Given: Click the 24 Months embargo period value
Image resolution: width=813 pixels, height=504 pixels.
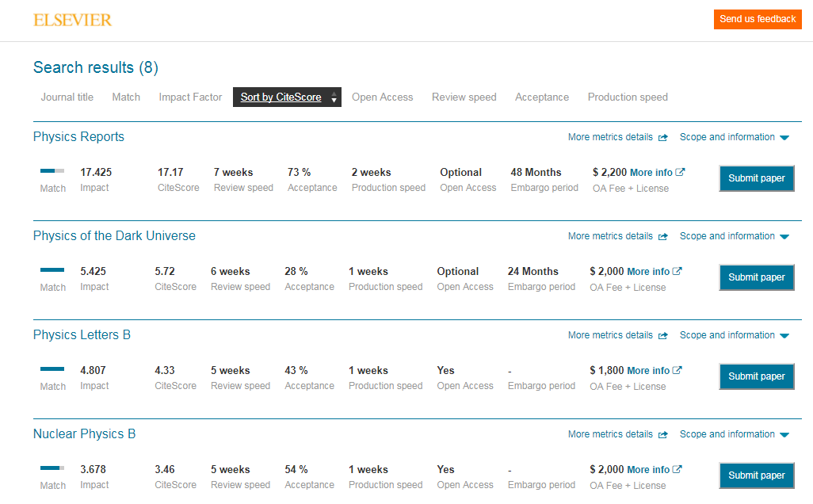Looking at the screenshot, I should (533, 271).
